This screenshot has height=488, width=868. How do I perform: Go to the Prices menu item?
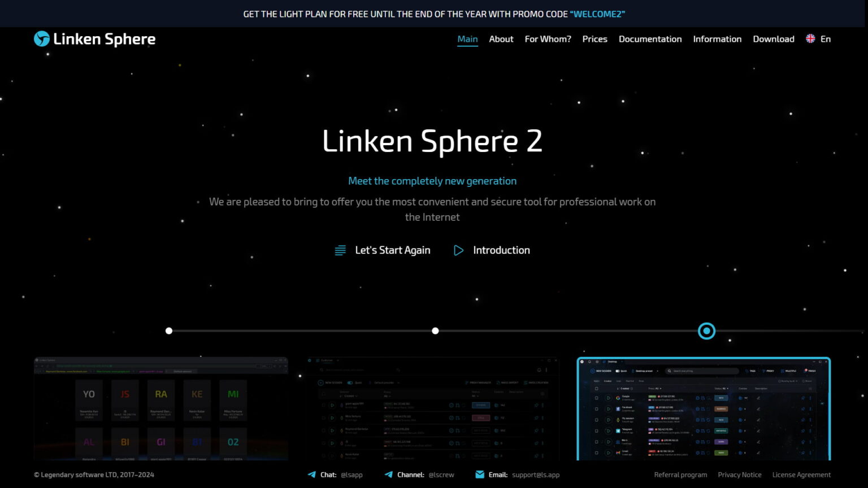click(594, 39)
